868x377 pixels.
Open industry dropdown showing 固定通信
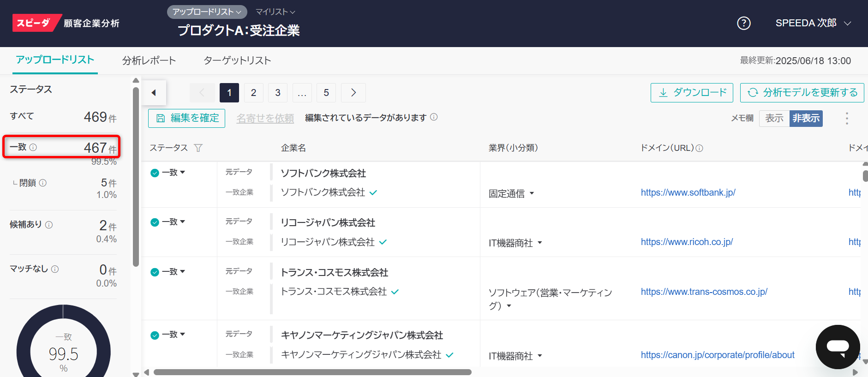pyautogui.click(x=511, y=194)
